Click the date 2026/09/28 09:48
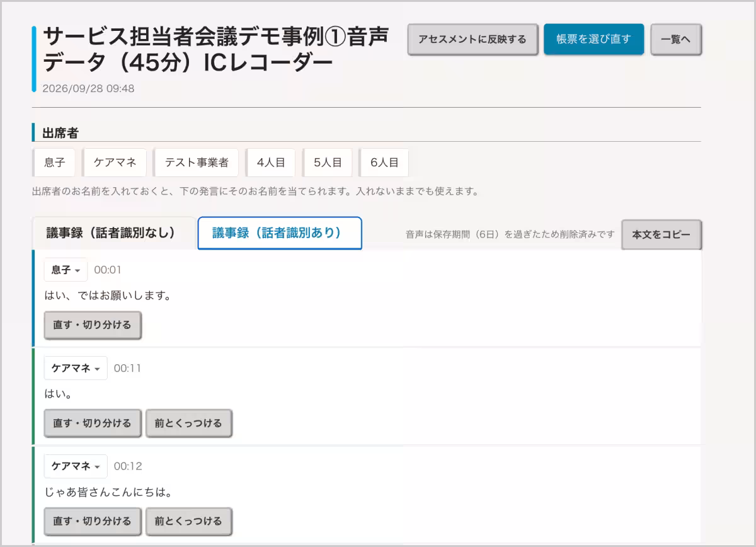The width and height of the screenshot is (756, 547). tap(88, 88)
